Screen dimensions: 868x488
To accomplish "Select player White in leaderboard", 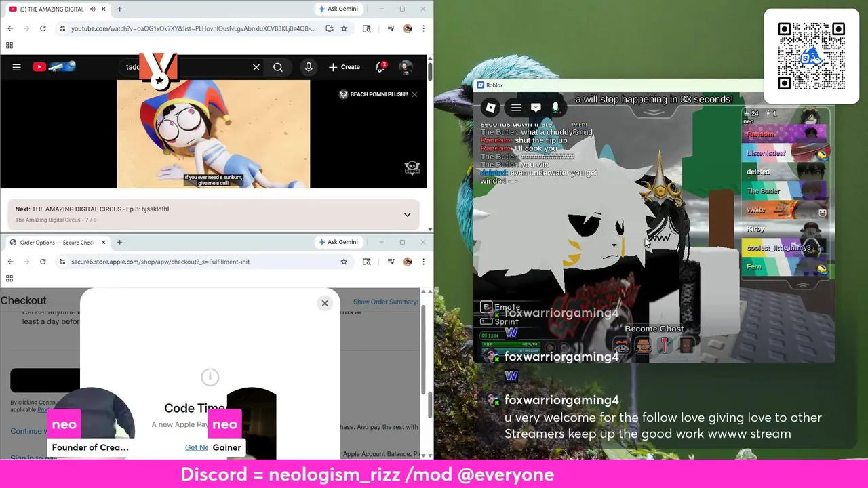I will 786,210.
